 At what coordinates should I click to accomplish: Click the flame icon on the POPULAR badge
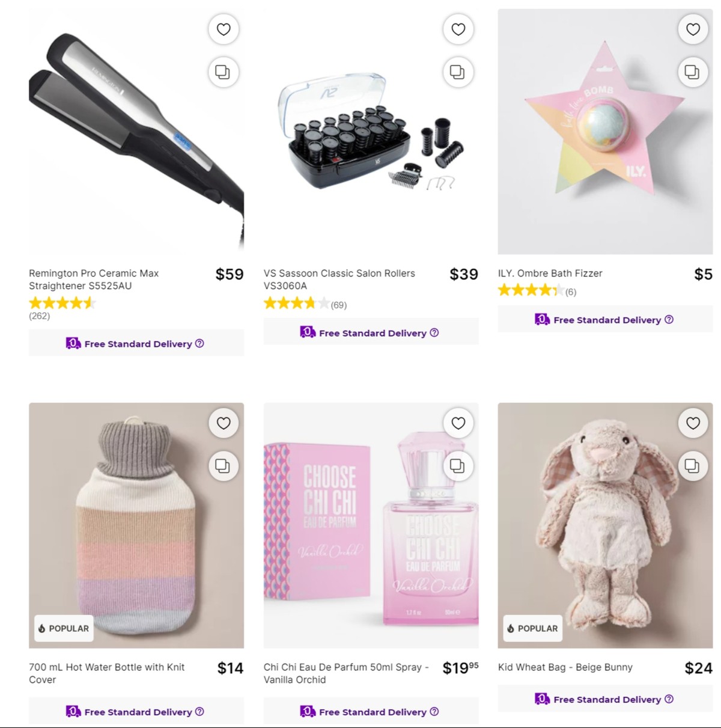pos(41,628)
